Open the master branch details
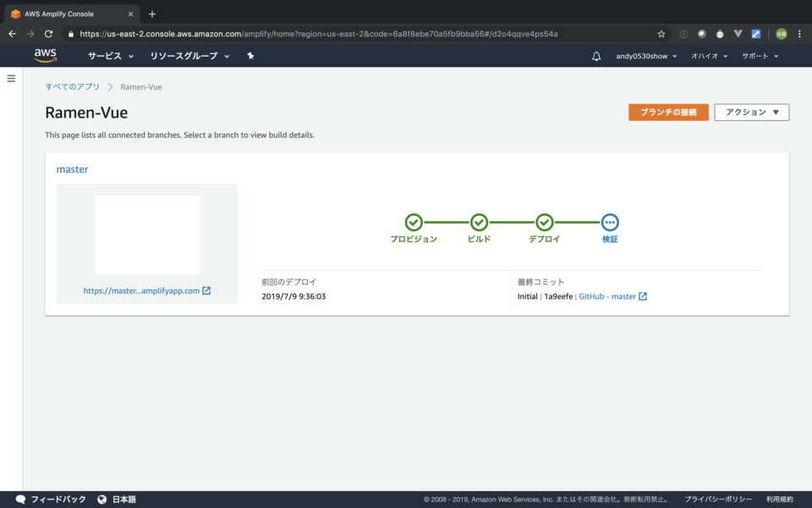Screen dimensions: 812x508 point(72,168)
